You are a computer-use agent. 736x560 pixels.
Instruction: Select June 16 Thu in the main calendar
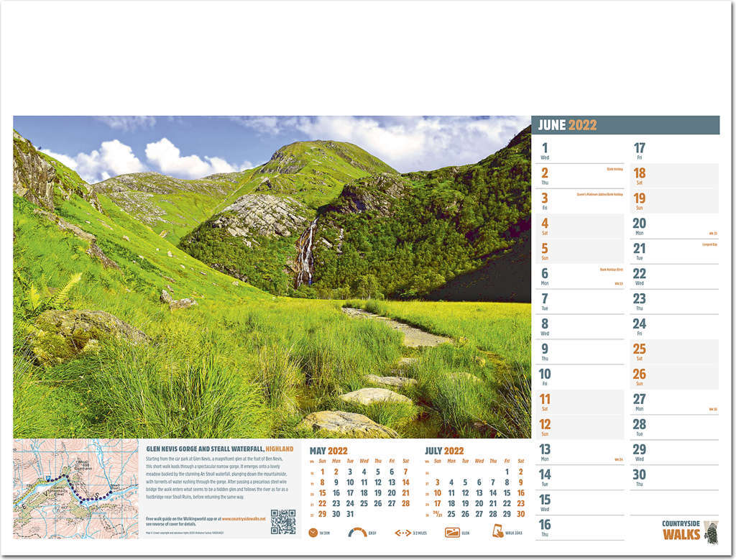click(580, 528)
